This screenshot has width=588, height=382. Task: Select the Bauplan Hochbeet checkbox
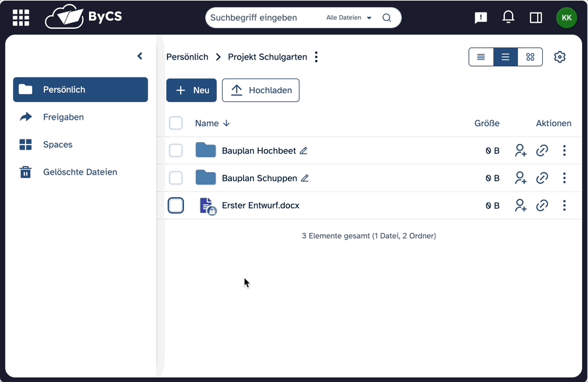click(x=175, y=150)
